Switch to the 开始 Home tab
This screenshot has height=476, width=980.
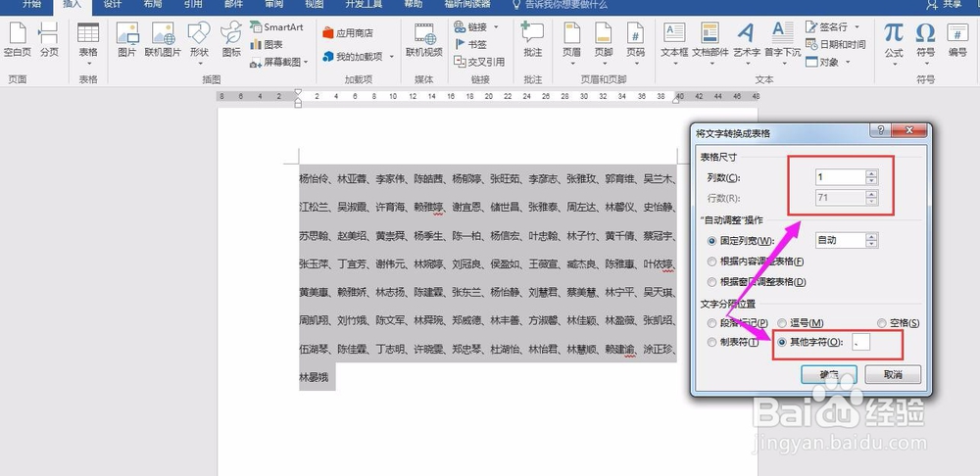pyautogui.click(x=32, y=4)
